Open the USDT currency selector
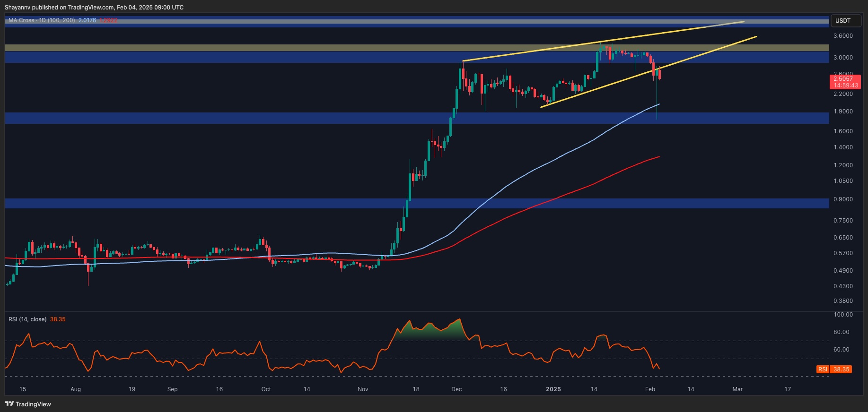This screenshot has height=412, width=868. point(846,21)
